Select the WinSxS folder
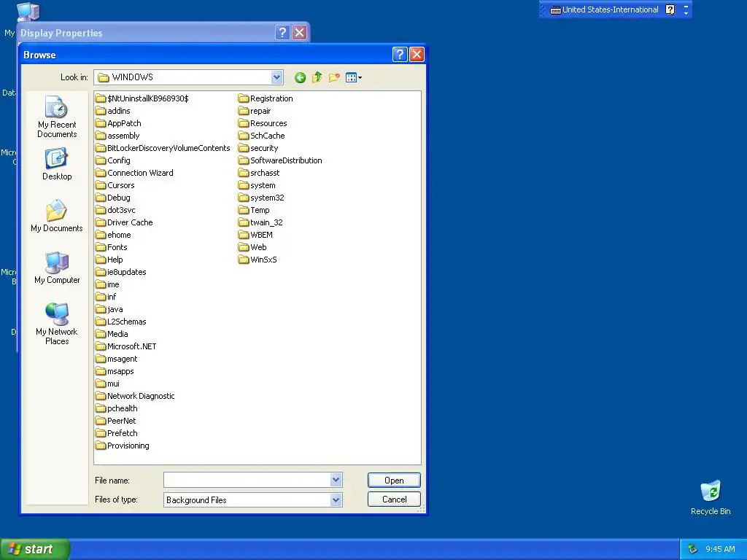The image size is (747, 560). click(x=258, y=260)
